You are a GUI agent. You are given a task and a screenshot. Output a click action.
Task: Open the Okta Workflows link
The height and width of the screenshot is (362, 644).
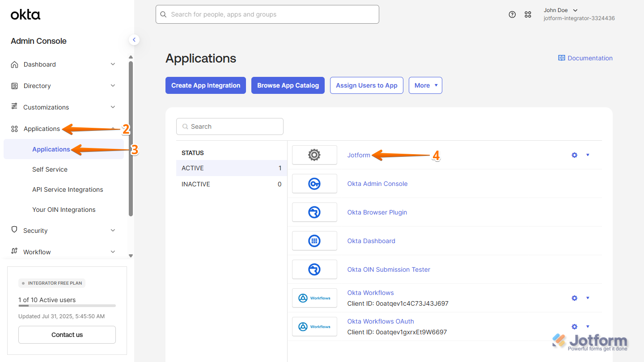pos(371,293)
